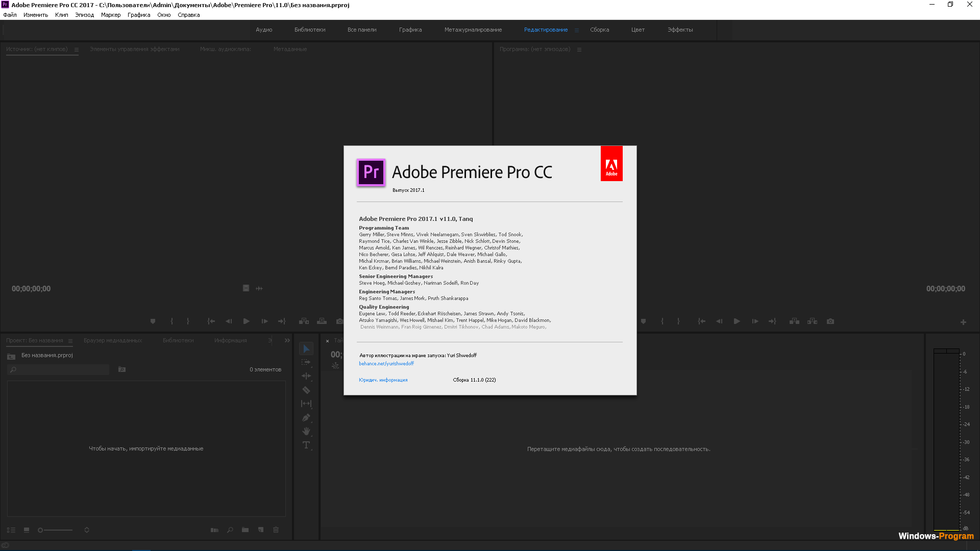Step forward one frame in Program monitor
This screenshot has height=551, width=980.
click(x=755, y=321)
